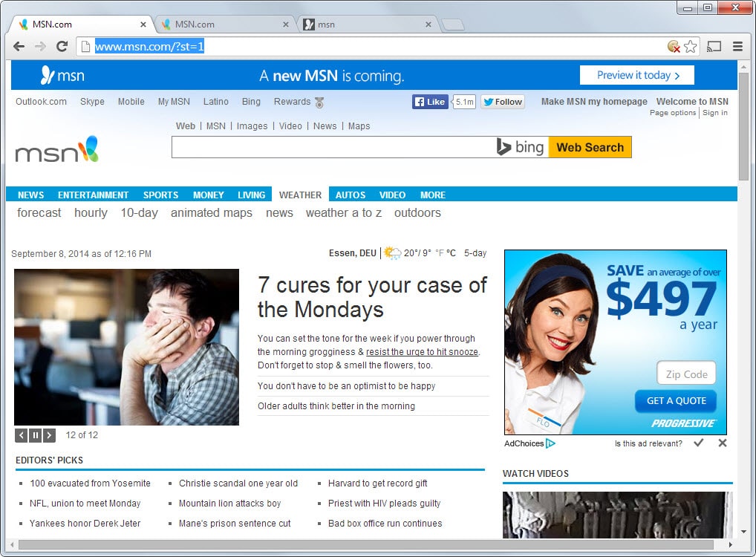This screenshot has width=756, height=557.
Task: Open animated maps weather link
Action: point(211,212)
